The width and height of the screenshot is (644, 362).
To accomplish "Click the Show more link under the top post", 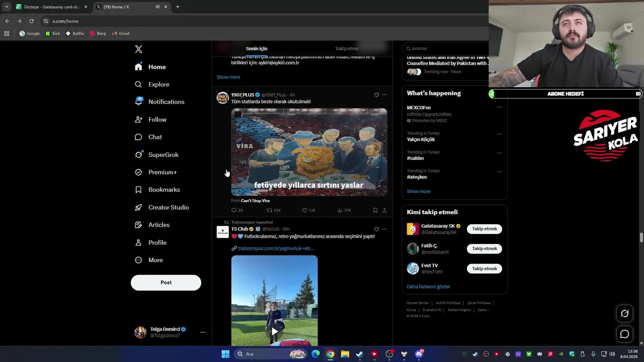I will coord(228,77).
